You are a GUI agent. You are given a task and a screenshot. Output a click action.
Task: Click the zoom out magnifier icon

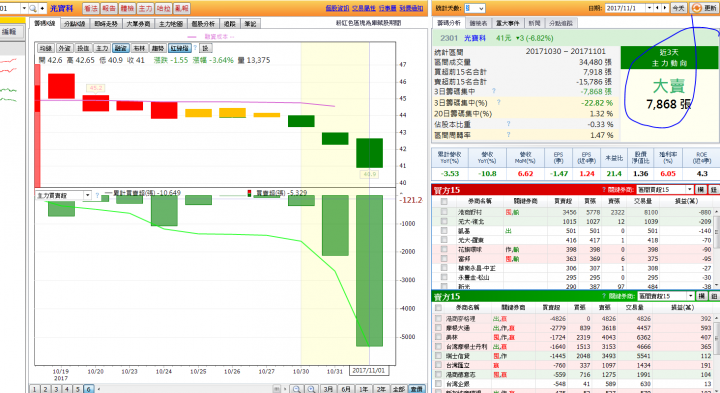[x=297, y=389]
